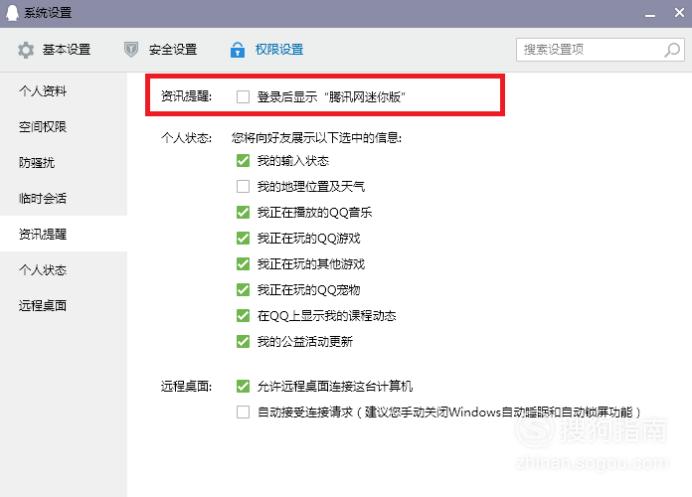Viewport: 692px width, 497px height.
Task: Click the 资讯提醒: section label
Action: pyautogui.click(x=186, y=96)
